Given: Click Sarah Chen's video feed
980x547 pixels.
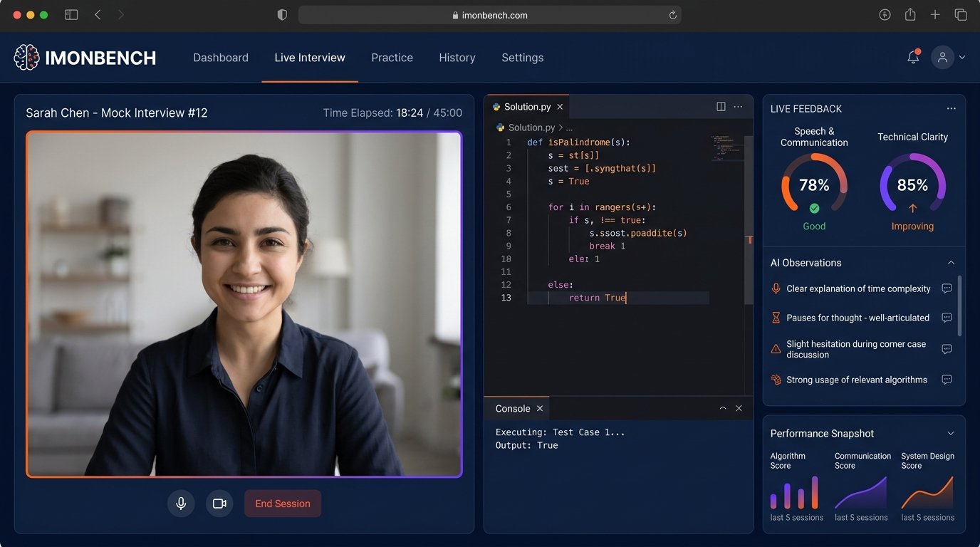Looking at the screenshot, I should tap(244, 304).
